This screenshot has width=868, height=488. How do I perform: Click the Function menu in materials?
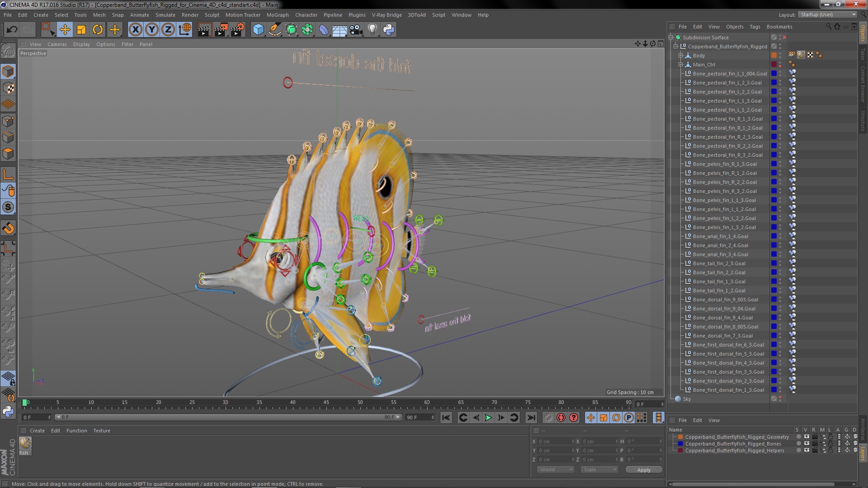coord(77,431)
